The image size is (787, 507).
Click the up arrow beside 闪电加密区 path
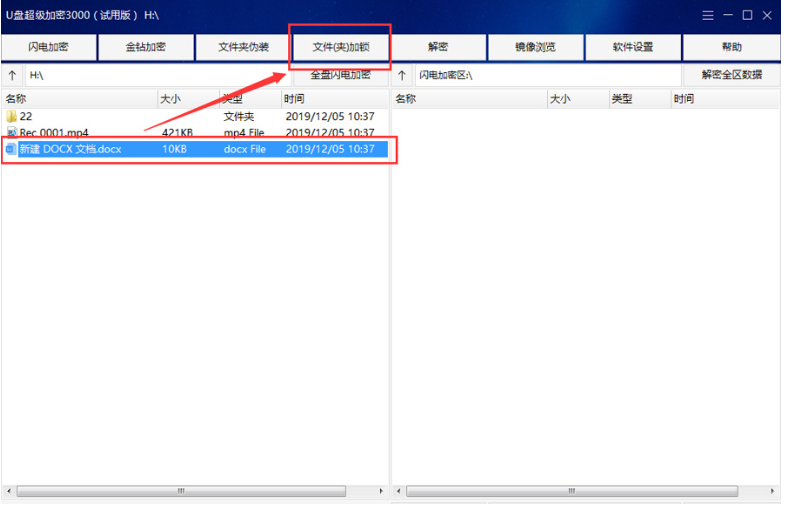tap(402, 76)
